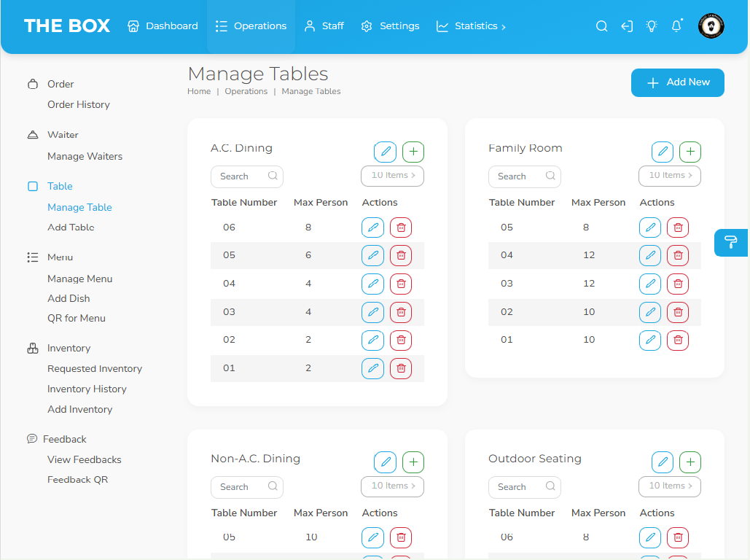Expand the Statistics menu
The height and width of the screenshot is (560, 750).
pos(471,26)
